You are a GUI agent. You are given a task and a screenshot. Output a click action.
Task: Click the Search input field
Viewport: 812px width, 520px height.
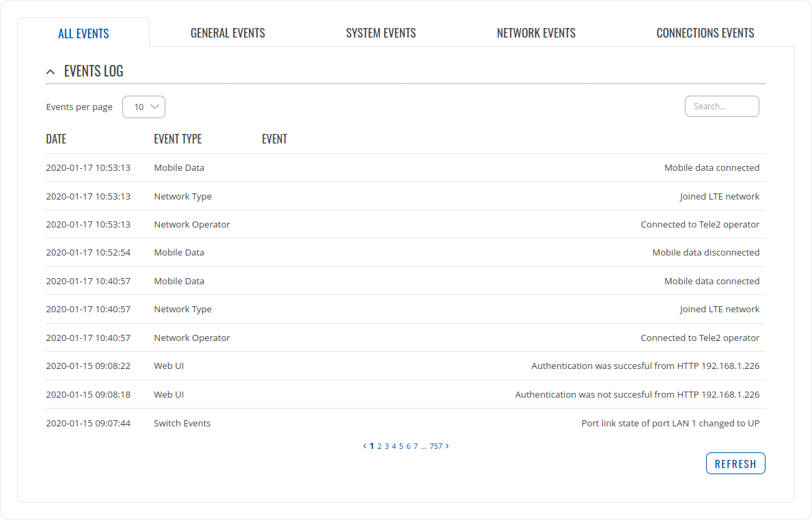click(721, 107)
